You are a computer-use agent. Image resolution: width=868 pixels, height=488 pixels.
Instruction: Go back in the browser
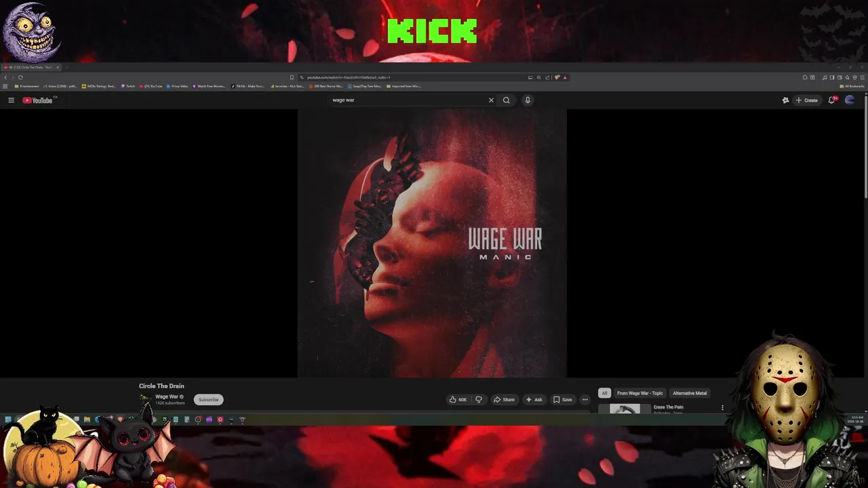[x=5, y=77]
